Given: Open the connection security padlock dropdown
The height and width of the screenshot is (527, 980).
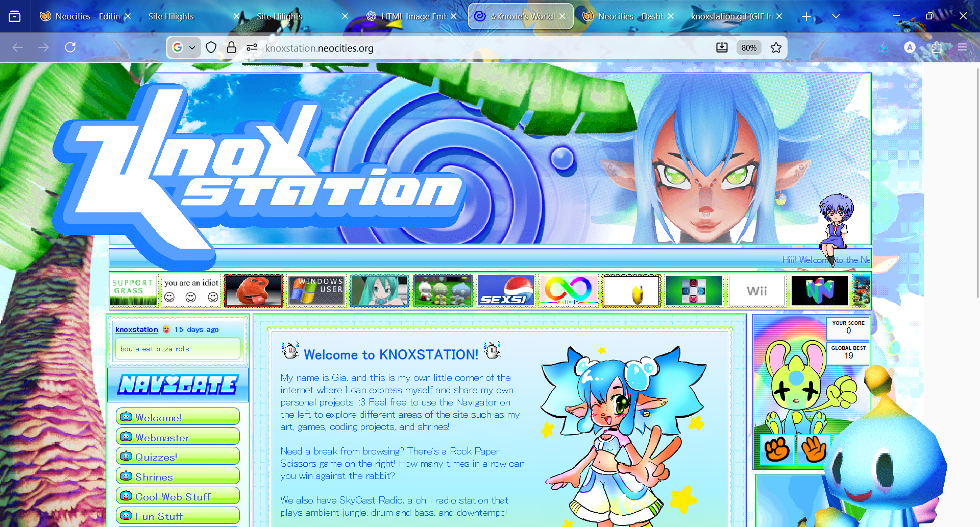Looking at the screenshot, I should click(x=231, y=47).
